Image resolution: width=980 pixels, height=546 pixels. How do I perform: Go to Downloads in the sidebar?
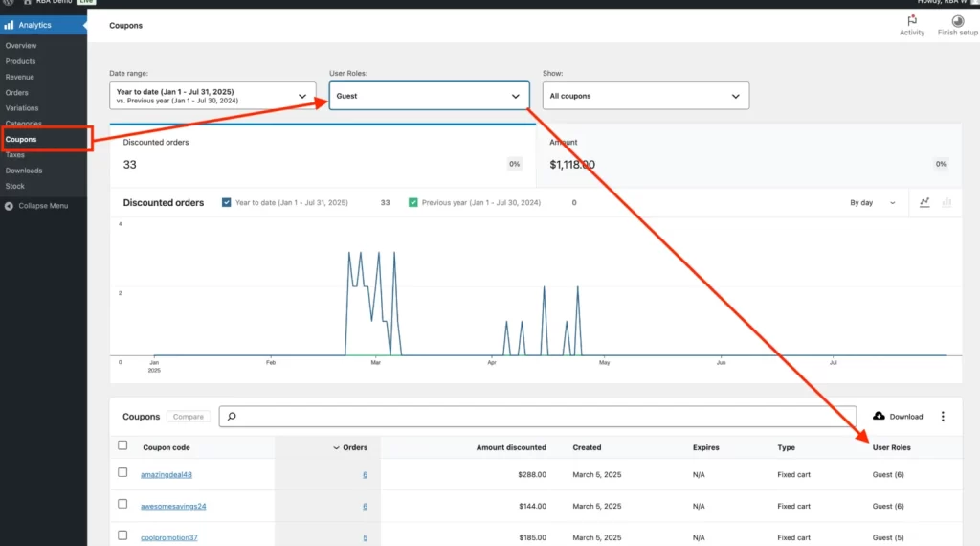24,171
